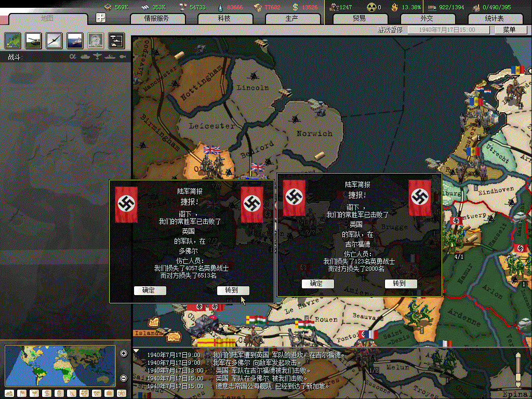Click 转到 in the 多佛尔 battle report
This screenshot has width=532, height=399.
coord(233,290)
